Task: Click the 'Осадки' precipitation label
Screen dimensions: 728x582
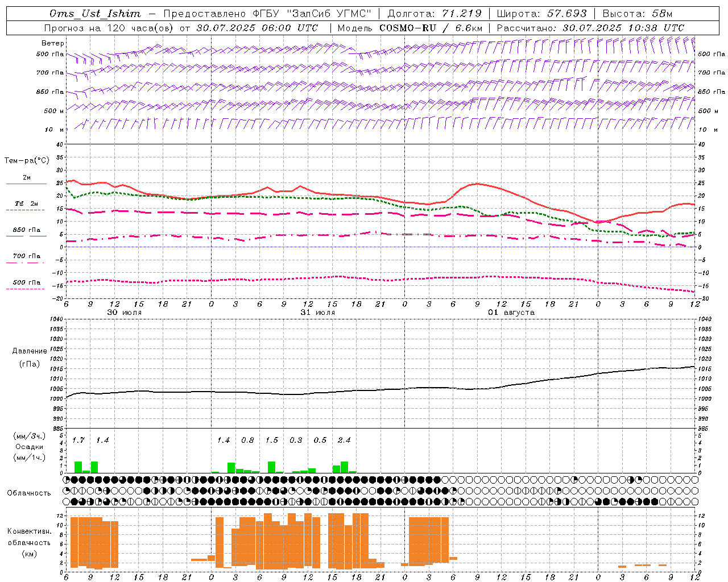Action: pyautogui.click(x=29, y=447)
